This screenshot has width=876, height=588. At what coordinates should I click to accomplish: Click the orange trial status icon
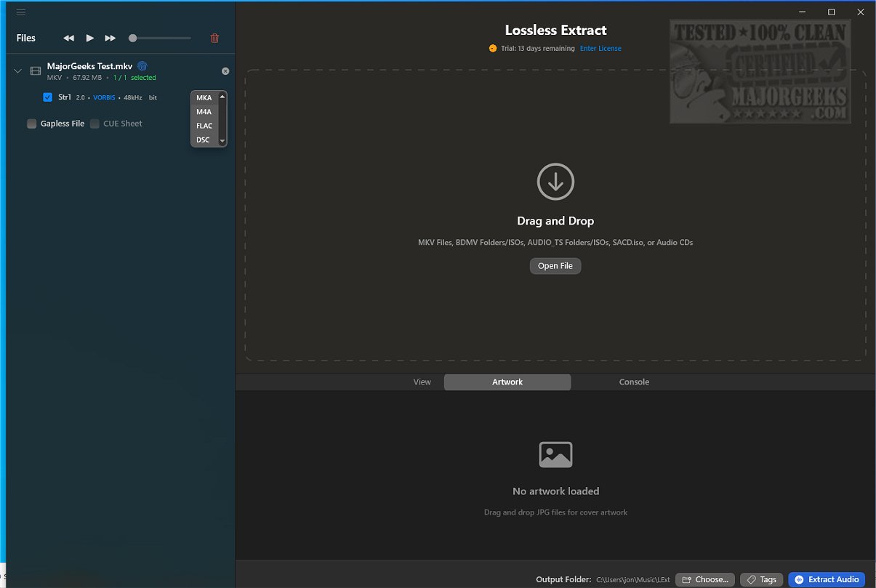(493, 49)
